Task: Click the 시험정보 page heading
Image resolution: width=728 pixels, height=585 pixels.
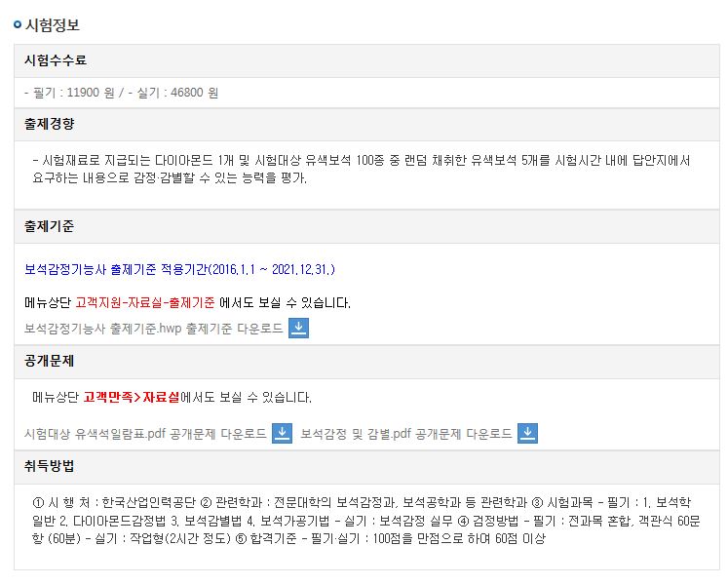Action: pos(53,24)
